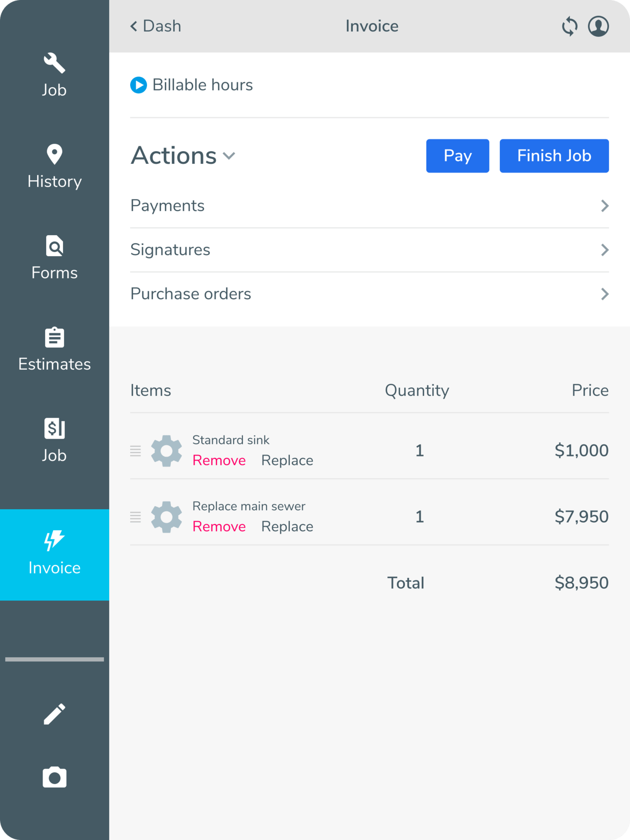Click the sync refresh icon
The width and height of the screenshot is (630, 840).
point(569,26)
